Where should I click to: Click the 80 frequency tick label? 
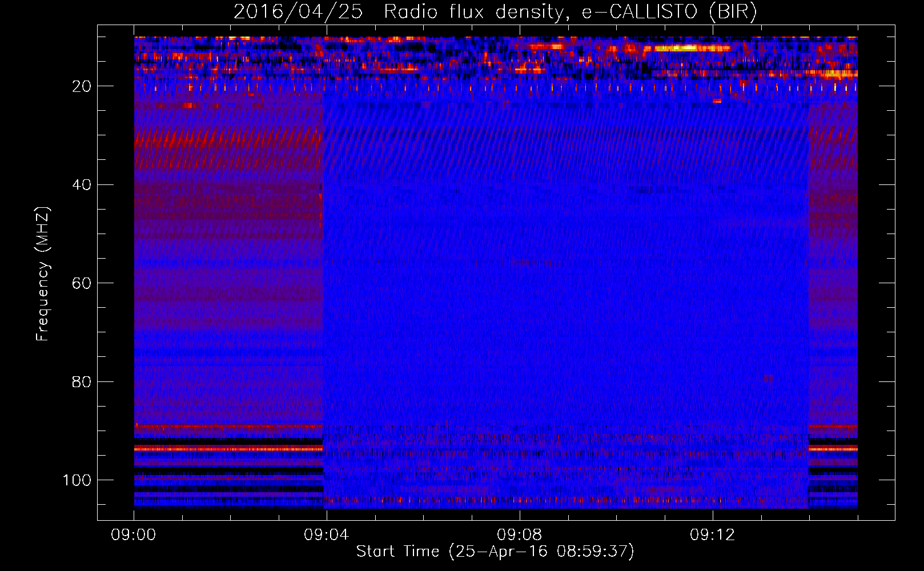coord(82,381)
